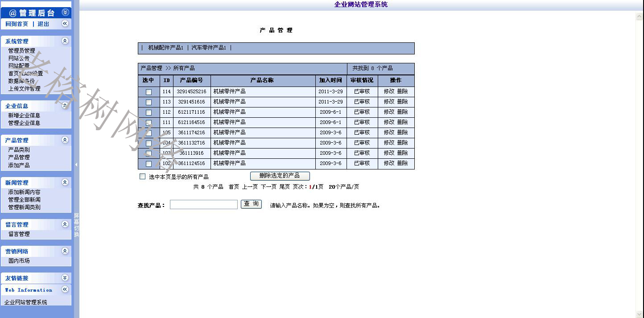Collapse the 新闻管理 sidebar section
This screenshot has height=318, width=644.
tap(65, 182)
